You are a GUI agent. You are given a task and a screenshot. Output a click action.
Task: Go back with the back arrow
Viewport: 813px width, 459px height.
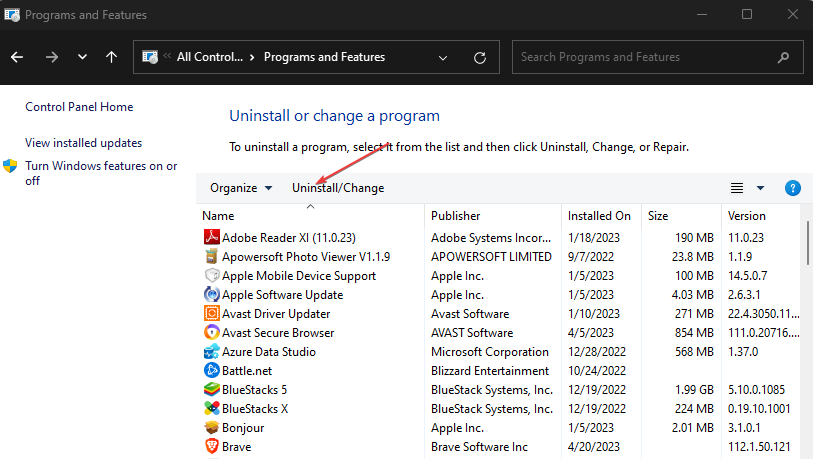click(x=18, y=57)
